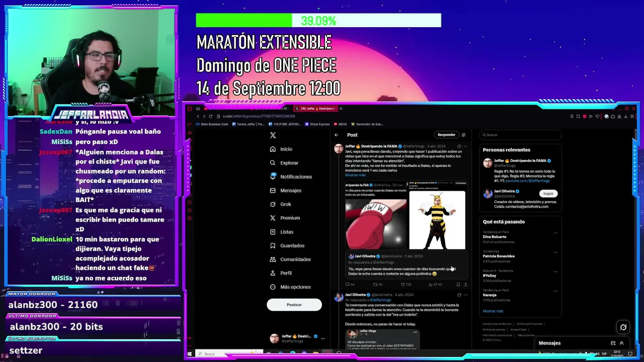Open Guardados bookmarks in sidebar
Viewport: 644px width, 362px height.
(287, 245)
